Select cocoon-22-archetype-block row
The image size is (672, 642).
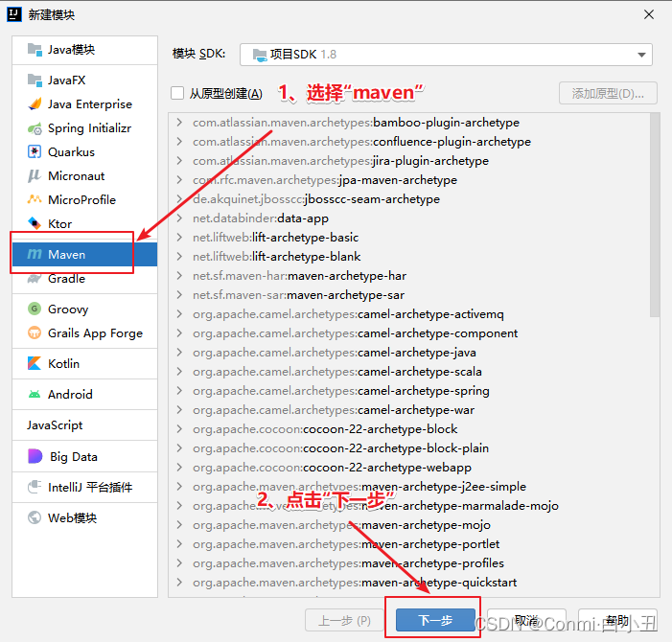tap(409, 429)
